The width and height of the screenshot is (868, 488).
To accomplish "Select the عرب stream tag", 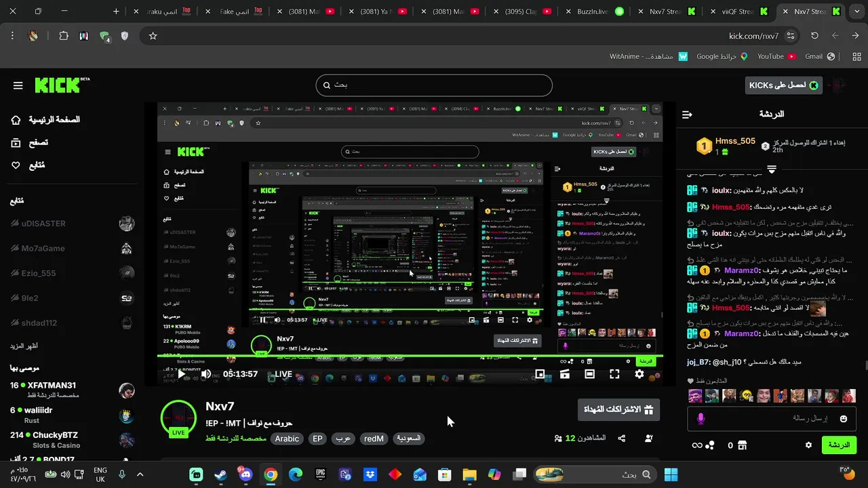I will tap(343, 439).
